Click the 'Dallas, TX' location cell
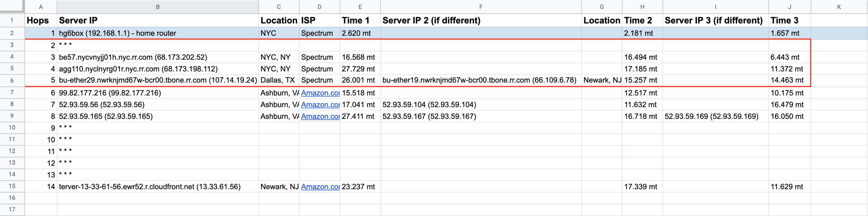 coord(279,80)
